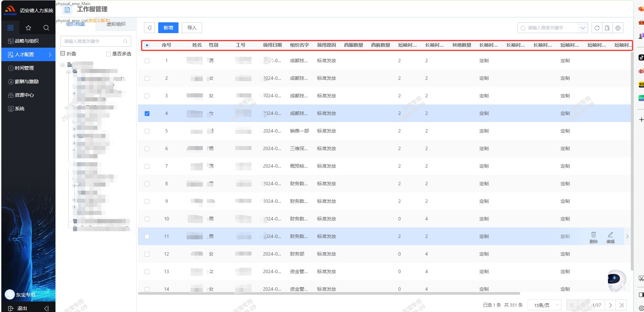Image resolution: width=644 pixels, height=312 pixels.
Task: Open the 时间管理 menu item
Action: [x=24, y=68]
